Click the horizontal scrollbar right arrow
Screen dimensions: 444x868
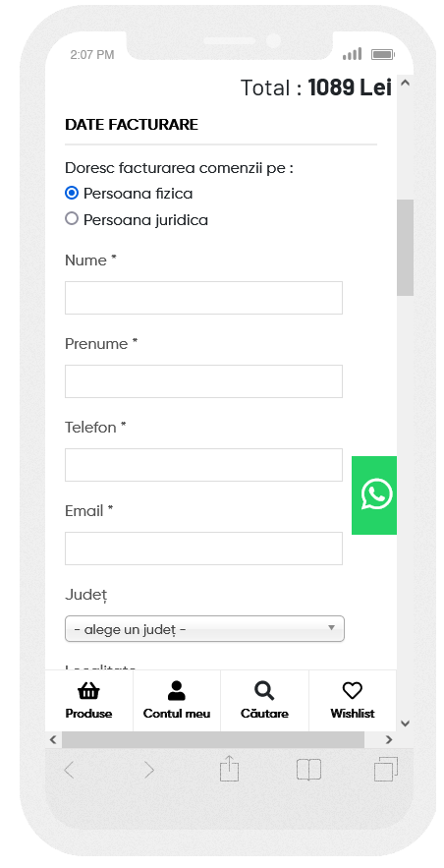[389, 739]
